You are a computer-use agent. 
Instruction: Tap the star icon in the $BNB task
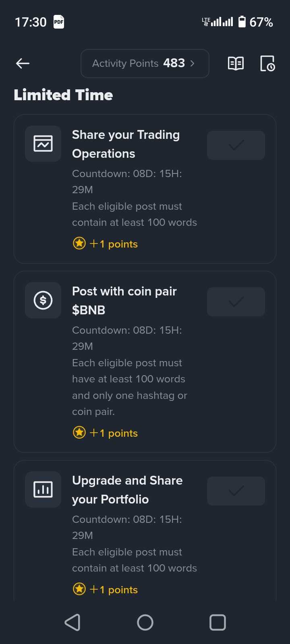pos(79,433)
